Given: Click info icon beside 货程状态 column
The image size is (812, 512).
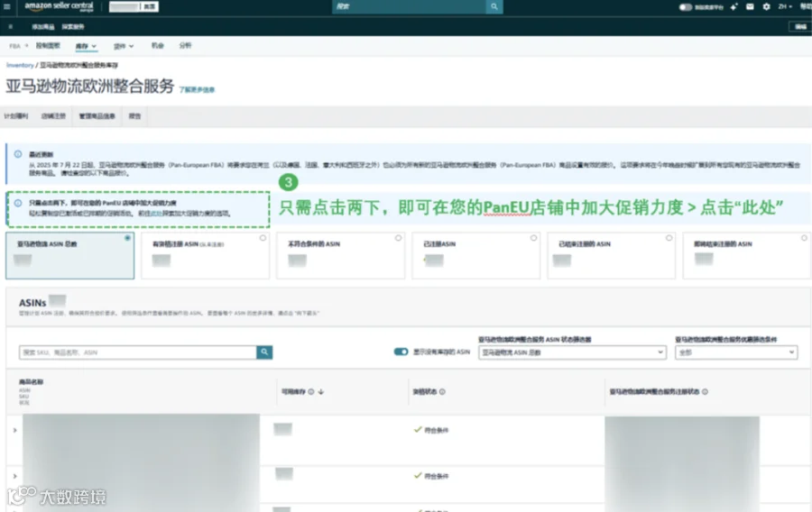Looking at the screenshot, I should tap(442, 391).
